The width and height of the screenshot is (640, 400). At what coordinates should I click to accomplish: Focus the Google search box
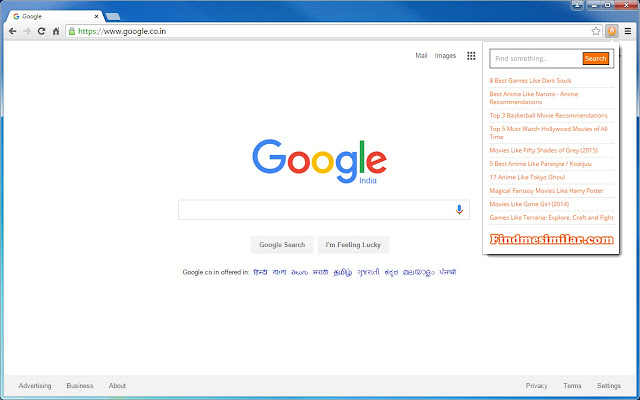(x=324, y=210)
